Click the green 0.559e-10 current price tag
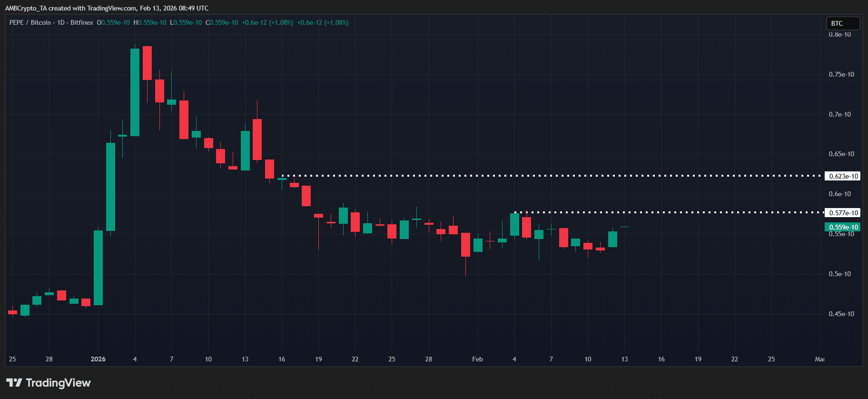Image resolution: width=868 pixels, height=399 pixels. pos(843,227)
